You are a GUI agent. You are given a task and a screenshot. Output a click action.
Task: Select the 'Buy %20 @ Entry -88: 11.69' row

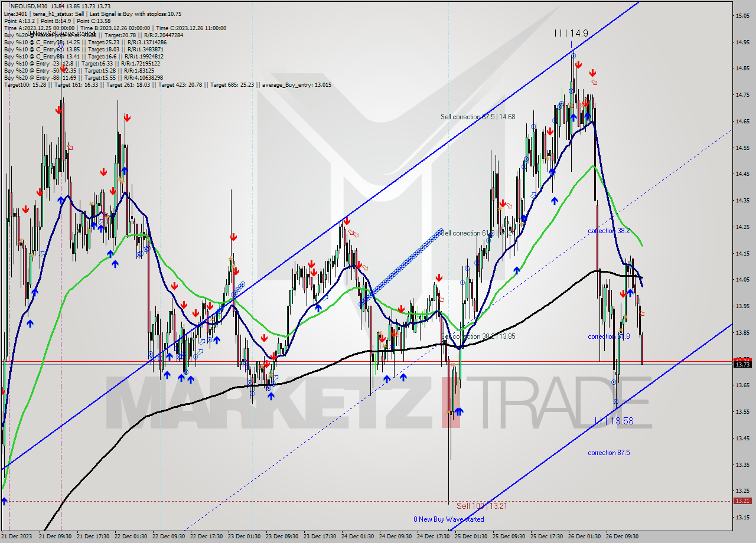click(x=83, y=77)
